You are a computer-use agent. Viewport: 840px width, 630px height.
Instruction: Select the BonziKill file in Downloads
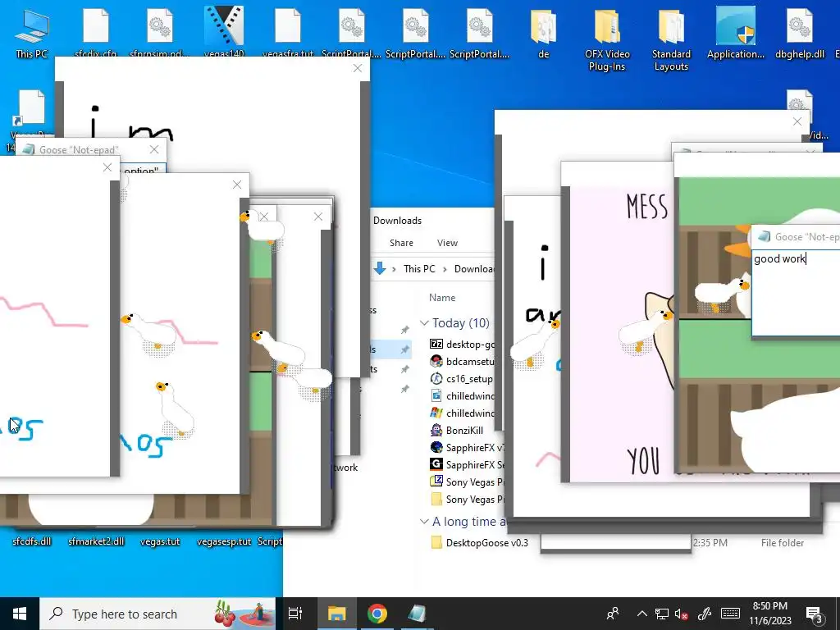pyautogui.click(x=456, y=430)
